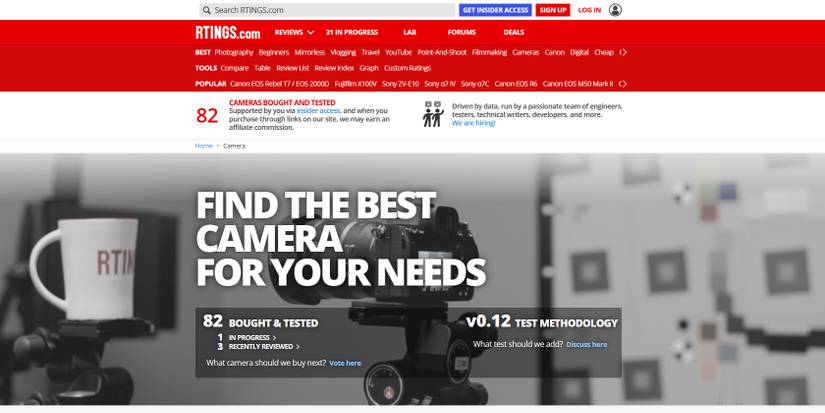
Task: Click Get Insider Access button
Action: coord(495,10)
